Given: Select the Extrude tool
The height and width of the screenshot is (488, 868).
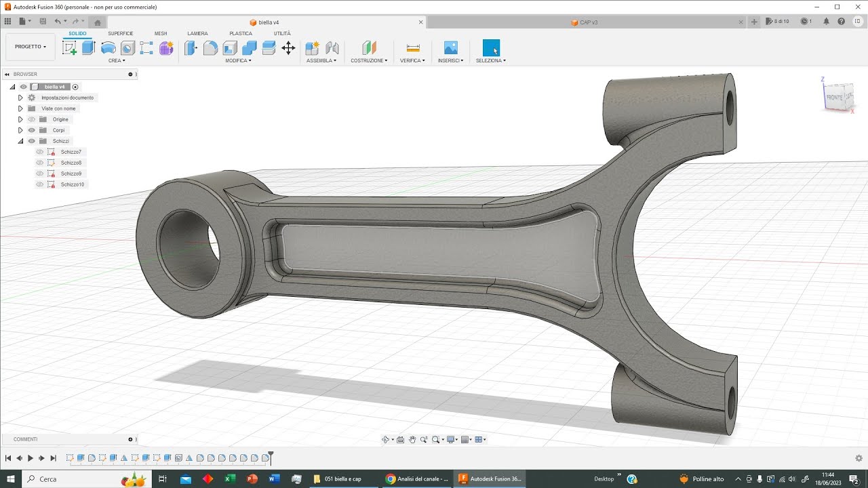Looking at the screenshot, I should 88,48.
